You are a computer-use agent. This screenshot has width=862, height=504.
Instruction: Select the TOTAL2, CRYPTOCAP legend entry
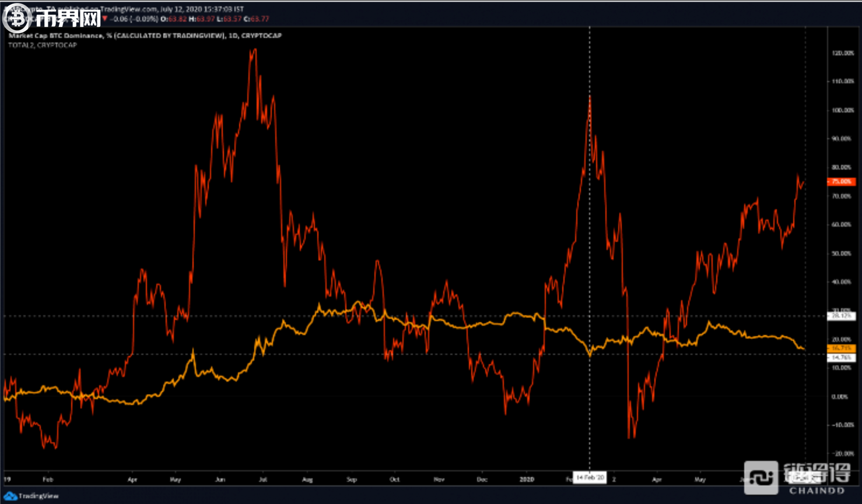[x=42, y=45]
